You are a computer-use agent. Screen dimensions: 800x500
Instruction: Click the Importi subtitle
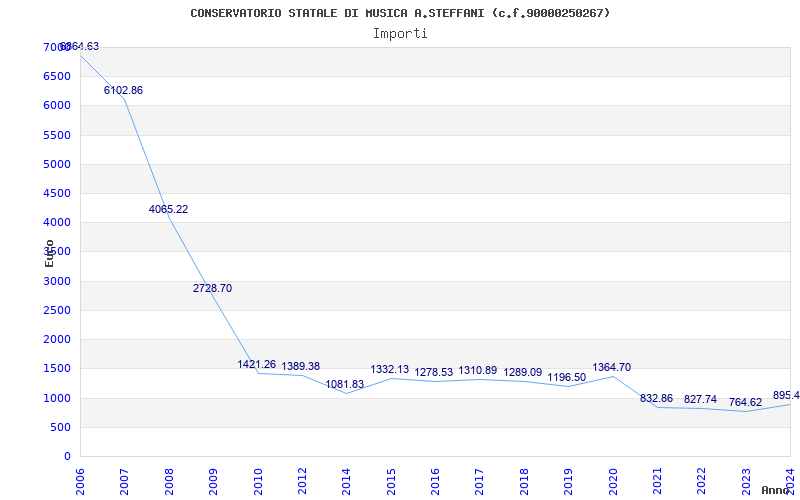coord(400,34)
